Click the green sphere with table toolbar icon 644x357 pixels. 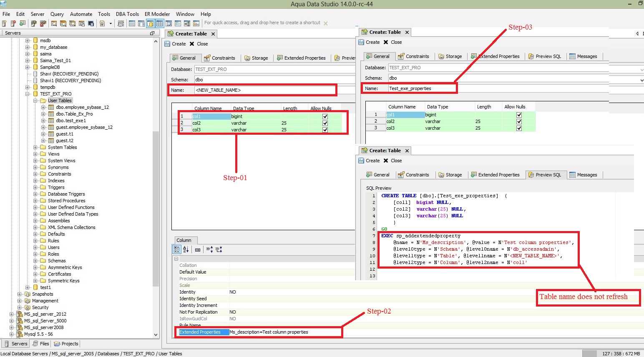click(23, 23)
